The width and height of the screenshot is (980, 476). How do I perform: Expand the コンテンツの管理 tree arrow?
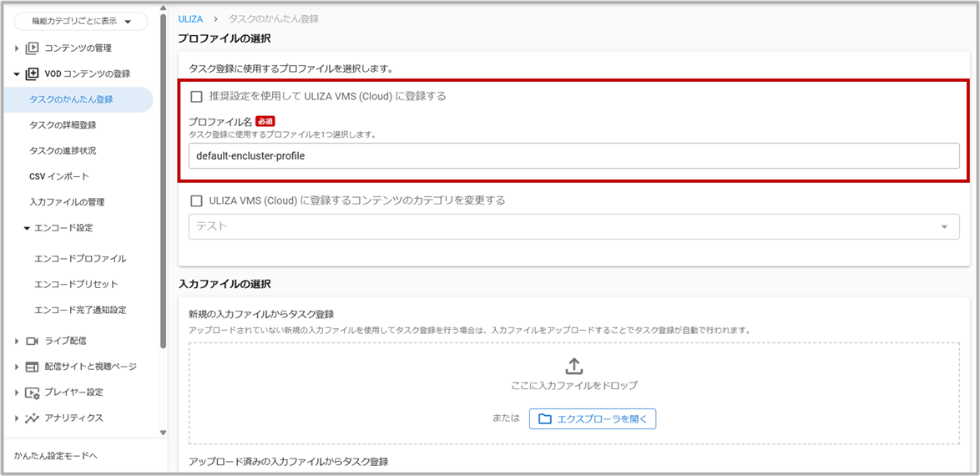pyautogui.click(x=16, y=48)
